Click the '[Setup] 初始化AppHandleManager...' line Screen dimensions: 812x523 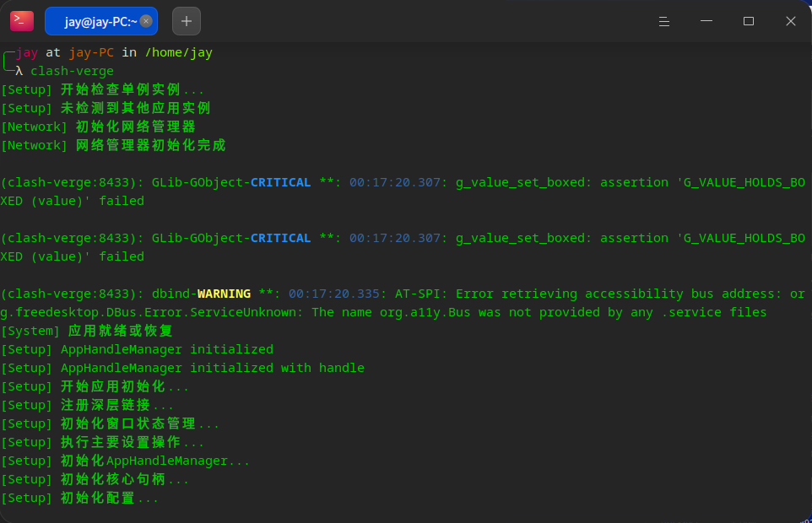[125, 461]
